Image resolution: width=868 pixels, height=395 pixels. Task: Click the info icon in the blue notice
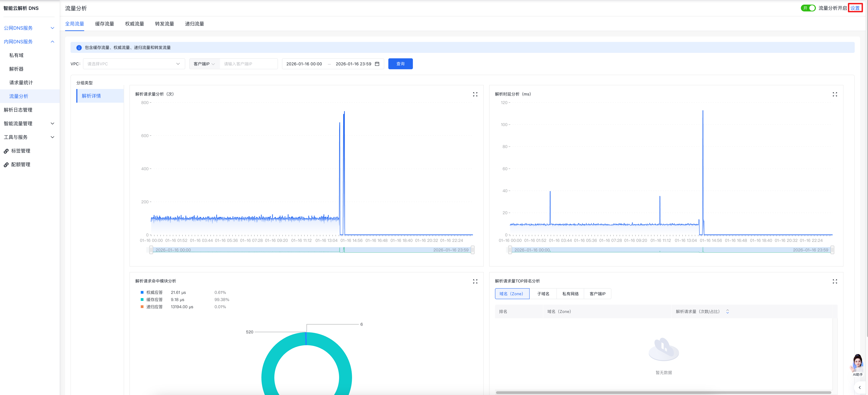coord(79,48)
